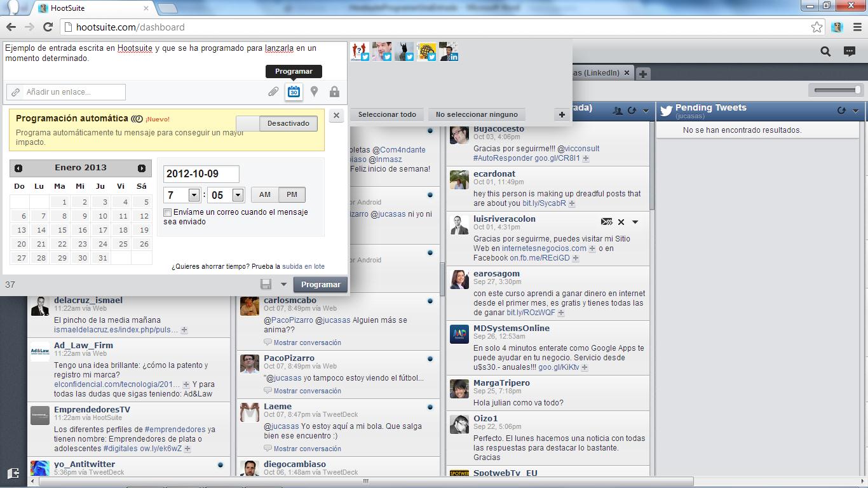Click the Twitter bird icon in Pending Tweets

pyautogui.click(x=666, y=111)
